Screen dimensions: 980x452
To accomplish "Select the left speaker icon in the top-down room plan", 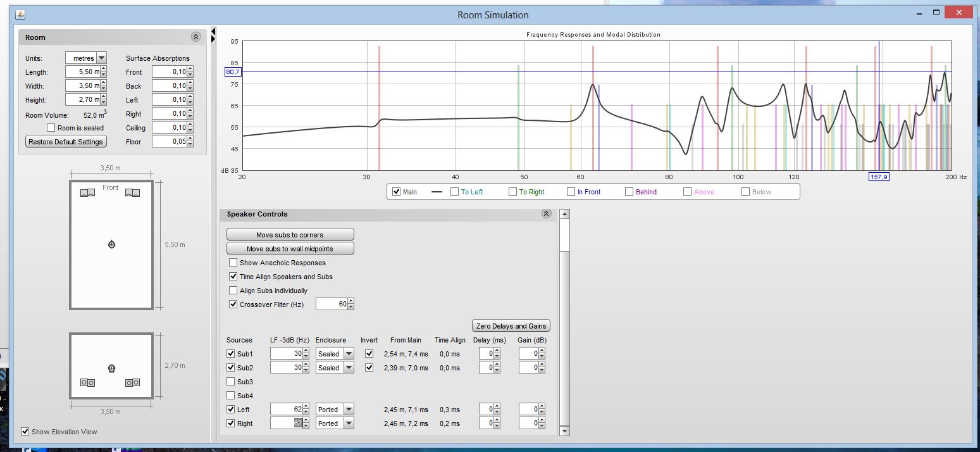I will pyautogui.click(x=88, y=193).
